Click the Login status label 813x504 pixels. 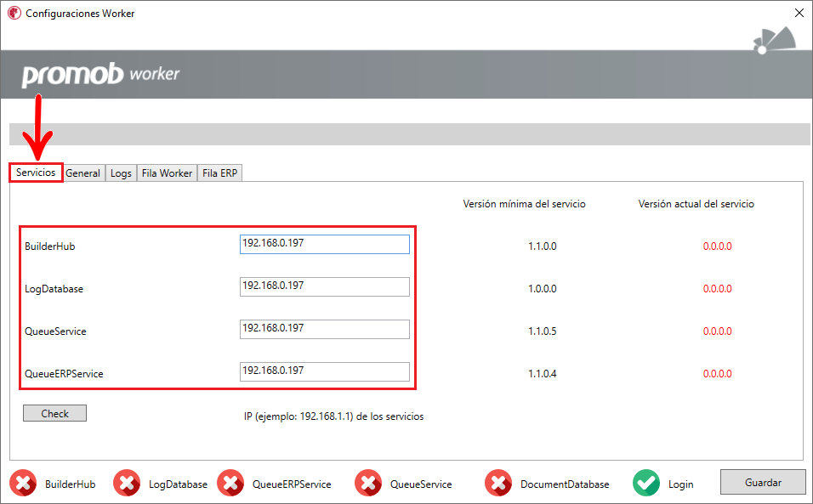(x=681, y=484)
